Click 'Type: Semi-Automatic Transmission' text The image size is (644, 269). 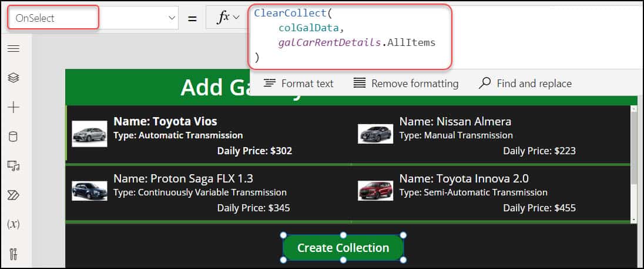[473, 192]
